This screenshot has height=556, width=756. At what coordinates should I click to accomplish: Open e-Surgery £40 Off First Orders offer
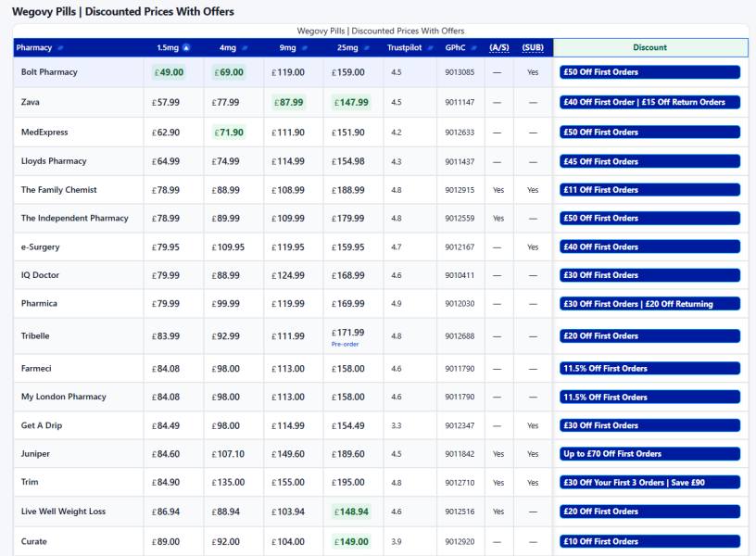coord(650,246)
